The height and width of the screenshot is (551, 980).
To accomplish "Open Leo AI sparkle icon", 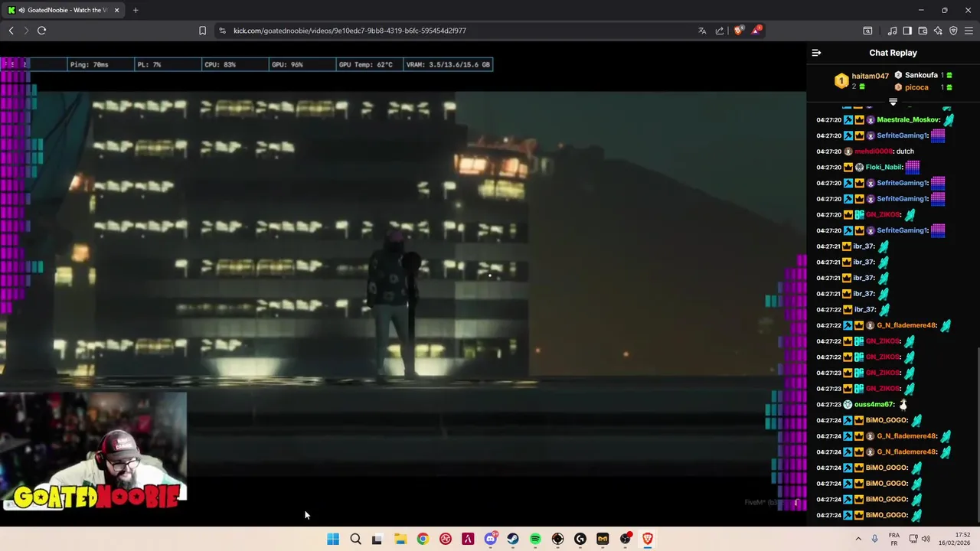I will [x=938, y=31].
